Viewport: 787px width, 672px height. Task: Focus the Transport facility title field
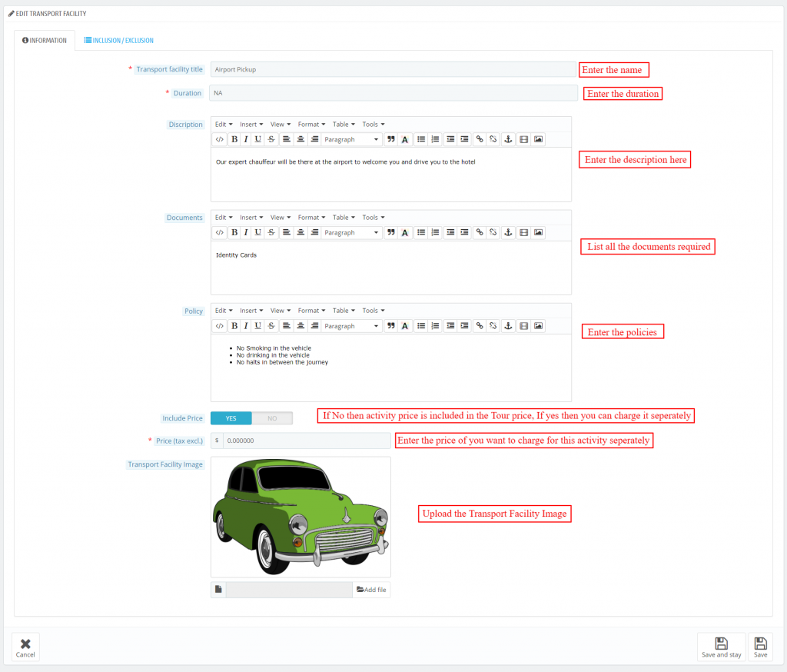tap(393, 69)
